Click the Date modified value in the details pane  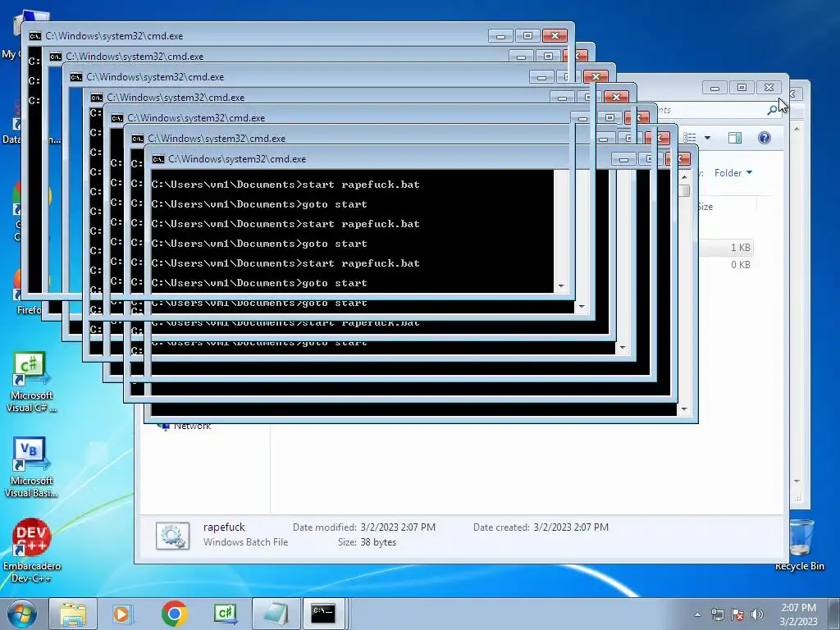coord(398,527)
